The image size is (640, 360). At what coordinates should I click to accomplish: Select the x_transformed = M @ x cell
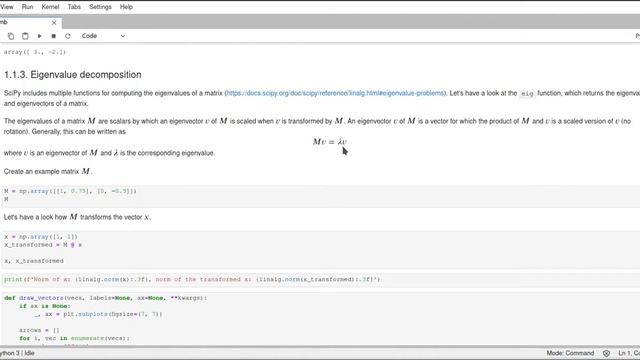(321, 249)
